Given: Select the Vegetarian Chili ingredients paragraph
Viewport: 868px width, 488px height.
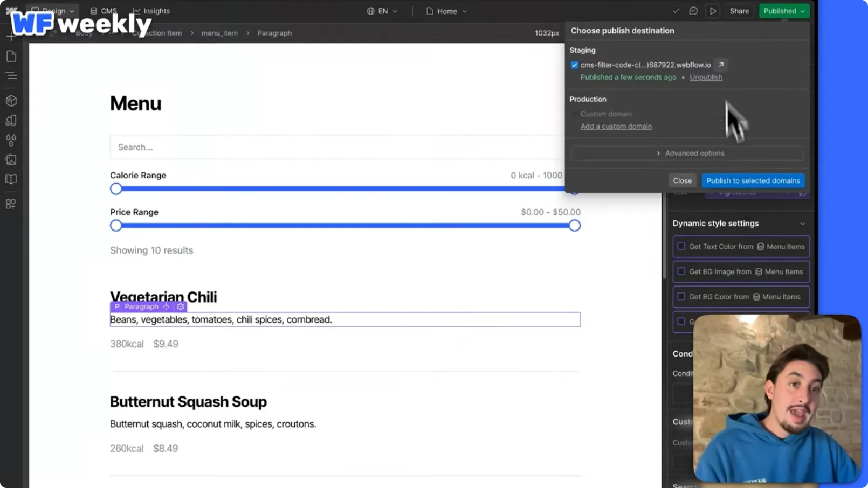Looking at the screenshot, I should click(345, 319).
